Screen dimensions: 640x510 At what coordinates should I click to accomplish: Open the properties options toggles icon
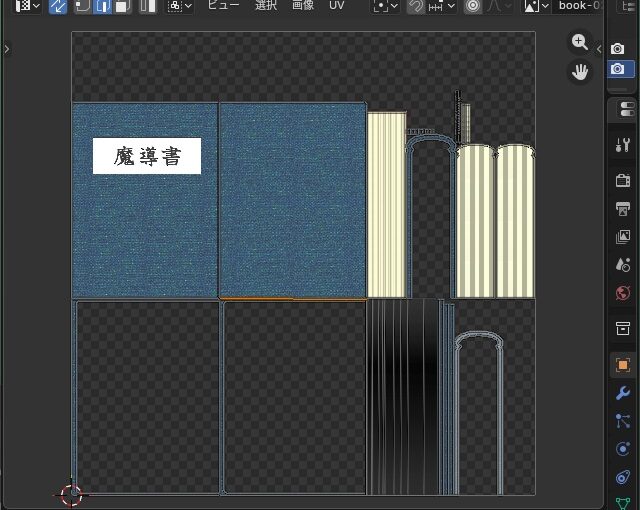click(x=627, y=109)
